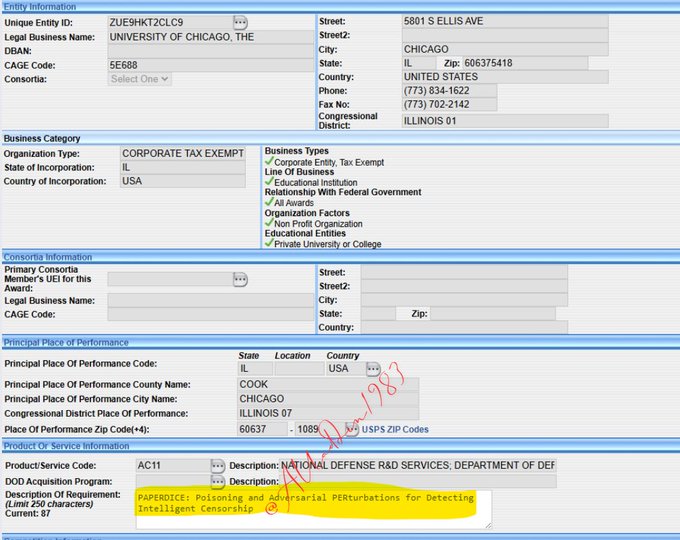Click the Legal Business Name field
Screen dimensions: 680x540
coord(209,37)
